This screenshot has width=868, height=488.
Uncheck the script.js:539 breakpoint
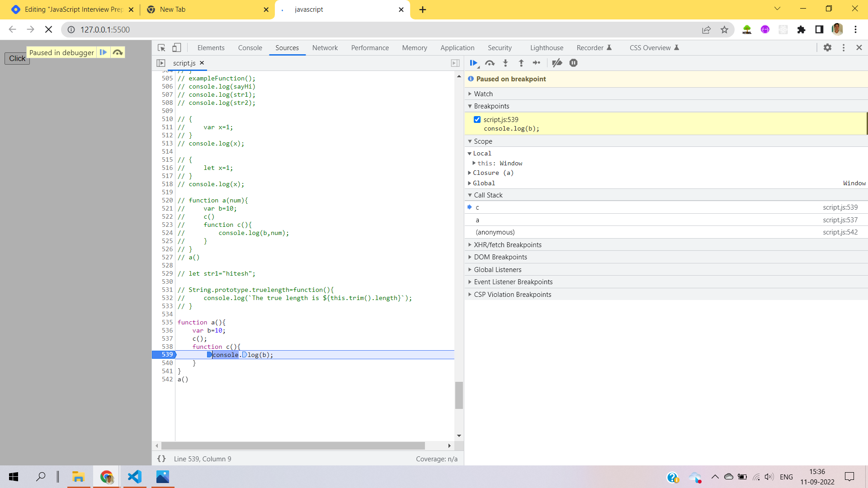[x=477, y=120]
